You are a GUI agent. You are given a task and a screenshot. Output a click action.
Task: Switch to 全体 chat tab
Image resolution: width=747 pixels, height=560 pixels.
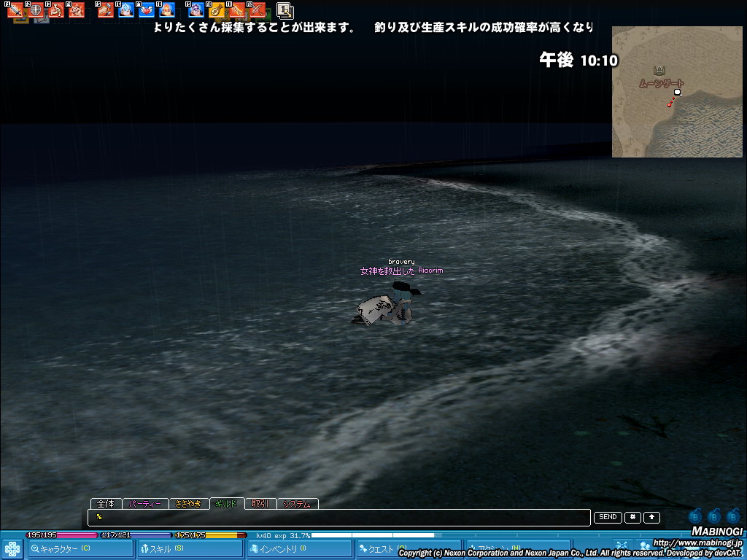point(106,504)
